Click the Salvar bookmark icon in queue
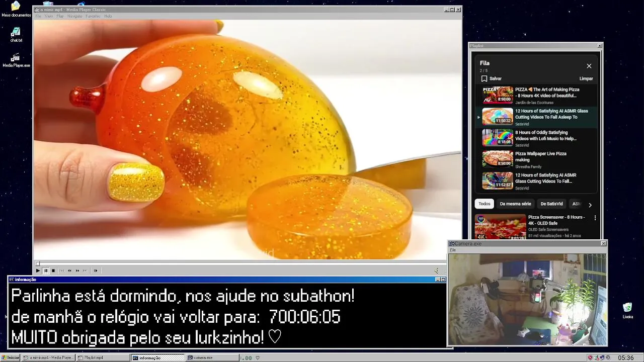This screenshot has width=644, height=362. pyautogui.click(x=484, y=78)
